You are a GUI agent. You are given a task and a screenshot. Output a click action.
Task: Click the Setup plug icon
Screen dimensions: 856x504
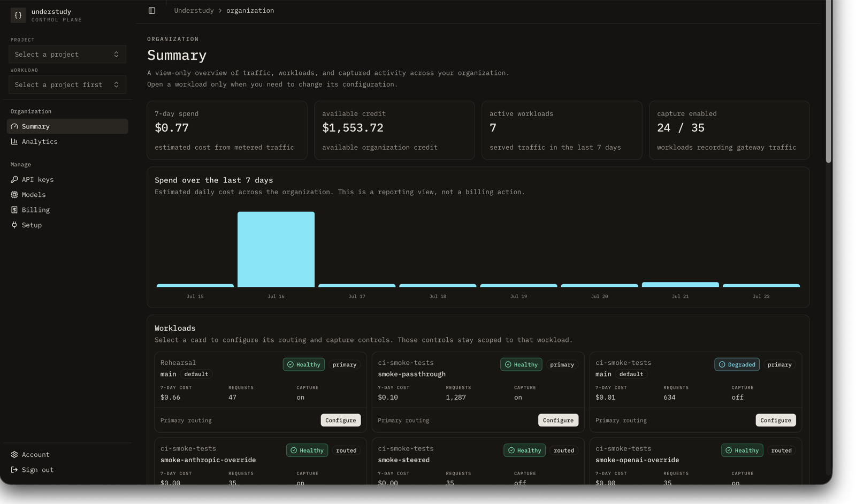click(14, 225)
